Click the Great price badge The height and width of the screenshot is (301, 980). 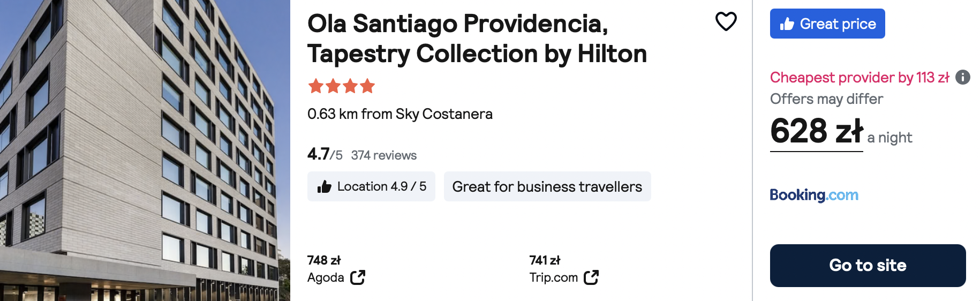(x=827, y=24)
